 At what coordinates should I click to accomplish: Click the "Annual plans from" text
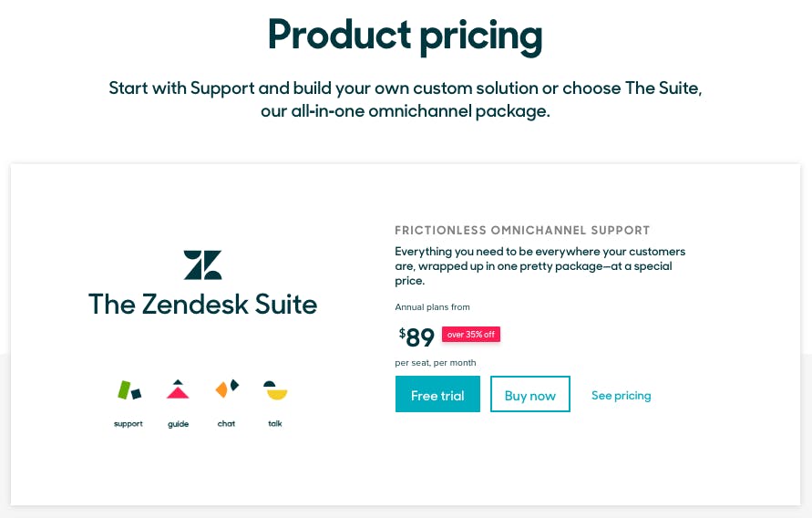432,307
